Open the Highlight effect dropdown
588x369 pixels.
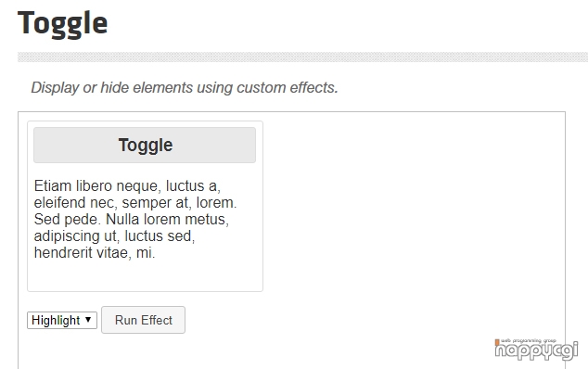62,320
